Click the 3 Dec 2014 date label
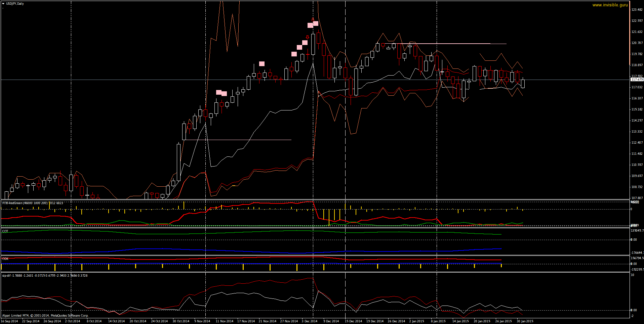Screen dimensions: 644x324 [x=310, y=321]
